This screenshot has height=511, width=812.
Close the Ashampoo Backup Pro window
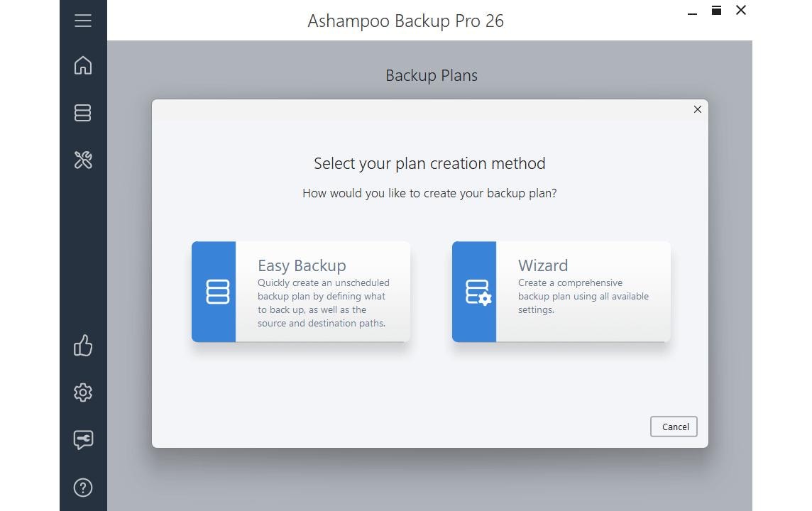click(741, 11)
